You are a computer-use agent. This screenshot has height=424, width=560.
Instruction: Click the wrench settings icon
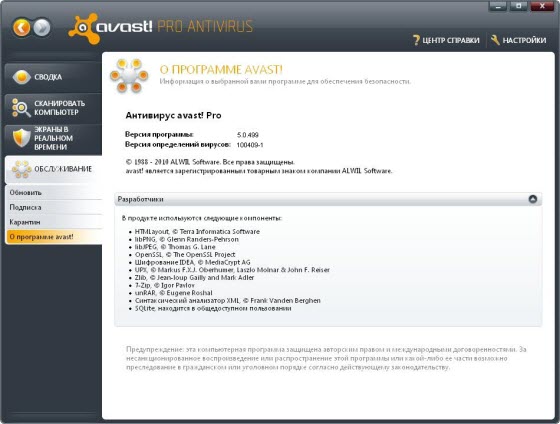coord(495,40)
